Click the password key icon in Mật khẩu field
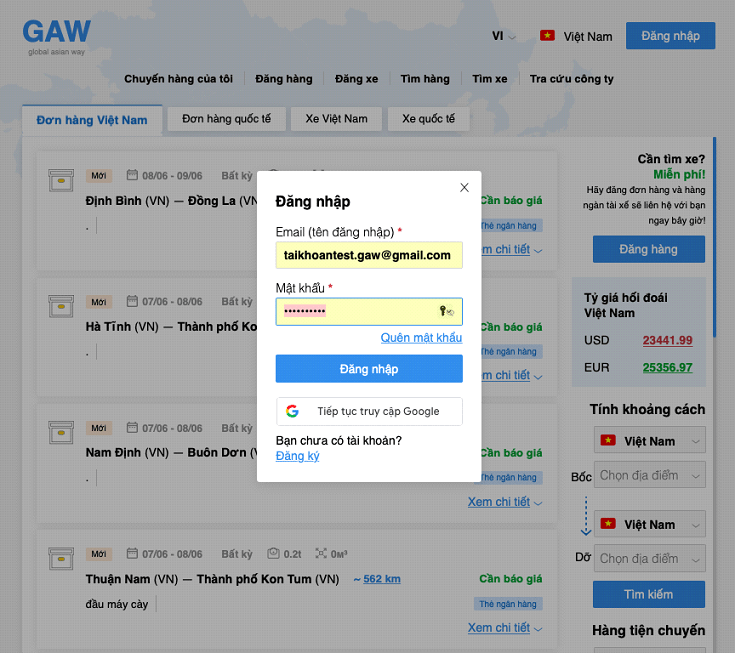 (446, 312)
